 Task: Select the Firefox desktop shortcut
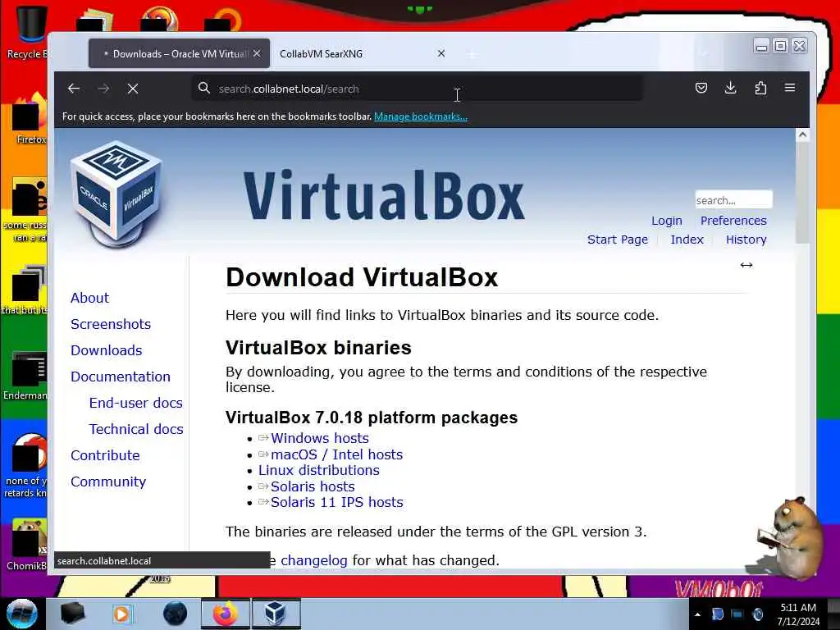click(29, 119)
